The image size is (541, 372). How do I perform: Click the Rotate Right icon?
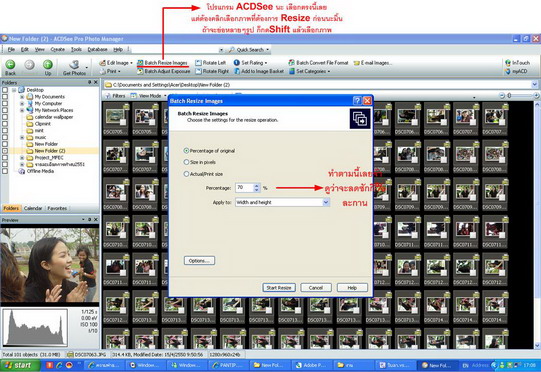198,71
